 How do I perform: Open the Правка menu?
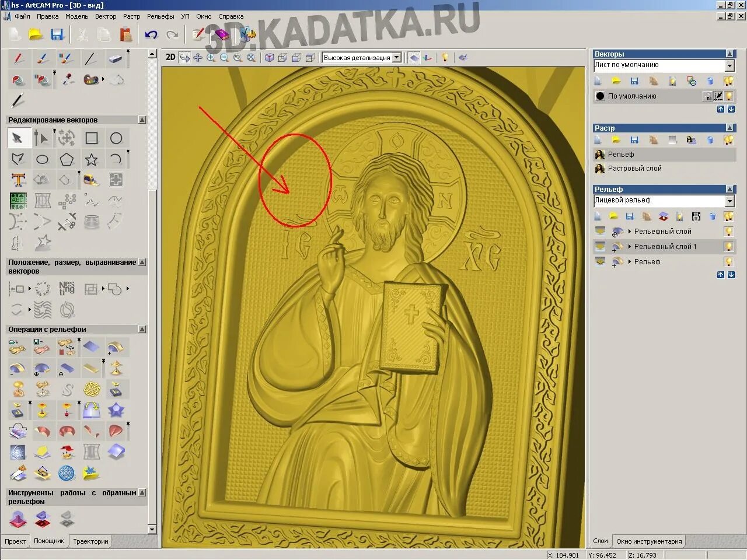tap(48, 16)
